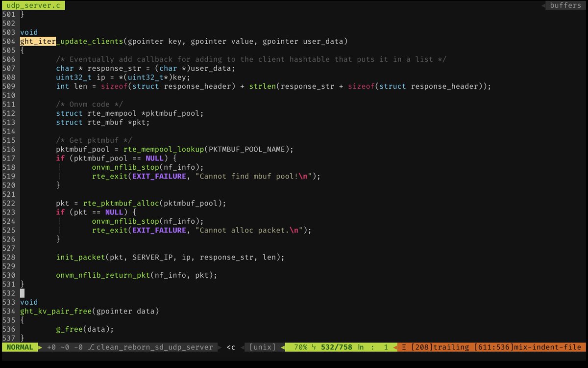The image size is (588, 368).
Task: Click the Ξ warning section icon
Action: click(x=404, y=347)
